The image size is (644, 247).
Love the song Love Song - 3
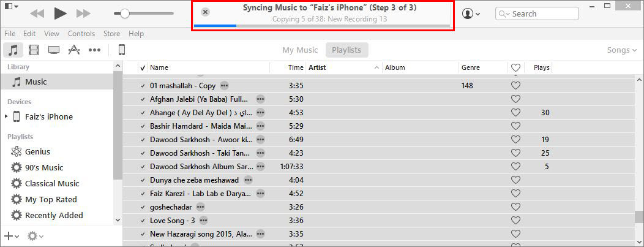(515, 221)
